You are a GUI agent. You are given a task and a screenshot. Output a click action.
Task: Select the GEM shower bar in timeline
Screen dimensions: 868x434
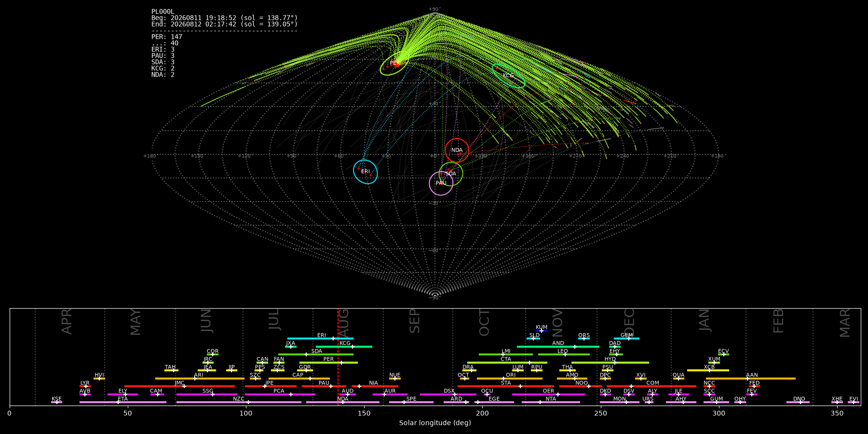tap(626, 339)
